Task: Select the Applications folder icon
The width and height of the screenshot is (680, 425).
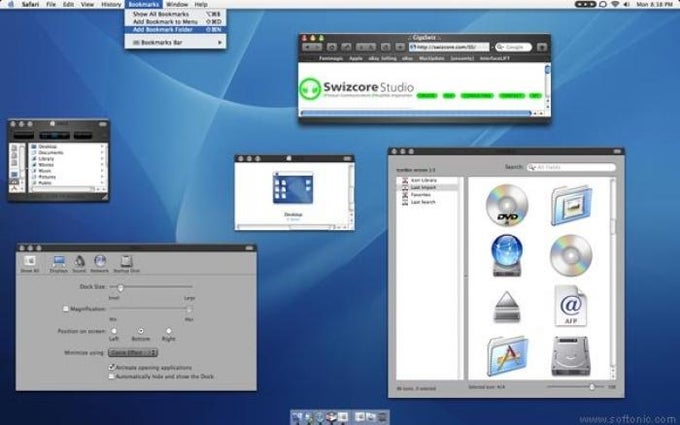Action: click(507, 356)
